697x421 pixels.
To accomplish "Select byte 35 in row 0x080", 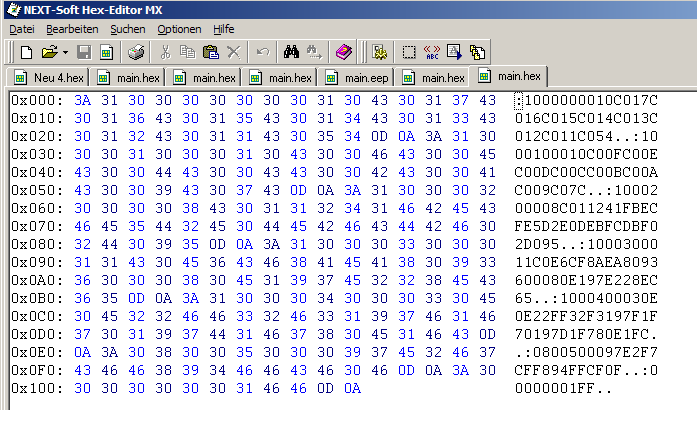I will pyautogui.click(x=190, y=244).
